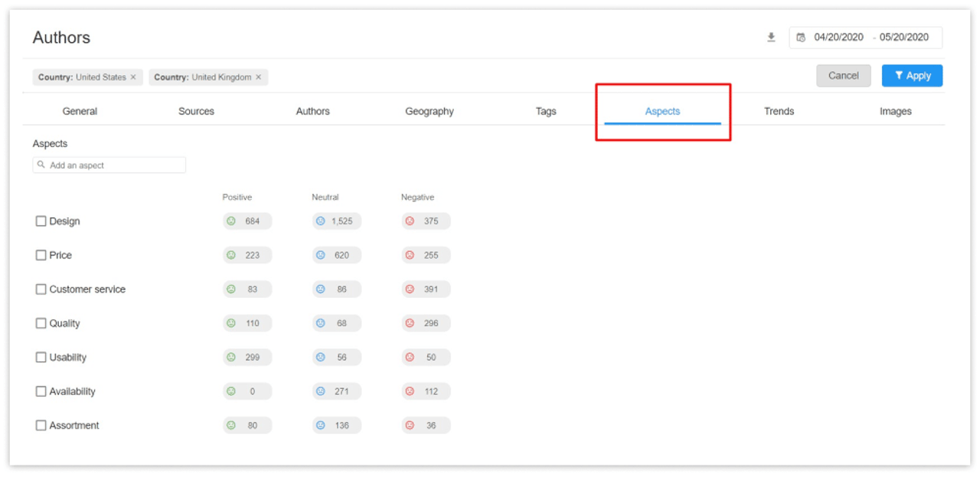
Task: Select the Availability checkbox
Action: click(41, 391)
